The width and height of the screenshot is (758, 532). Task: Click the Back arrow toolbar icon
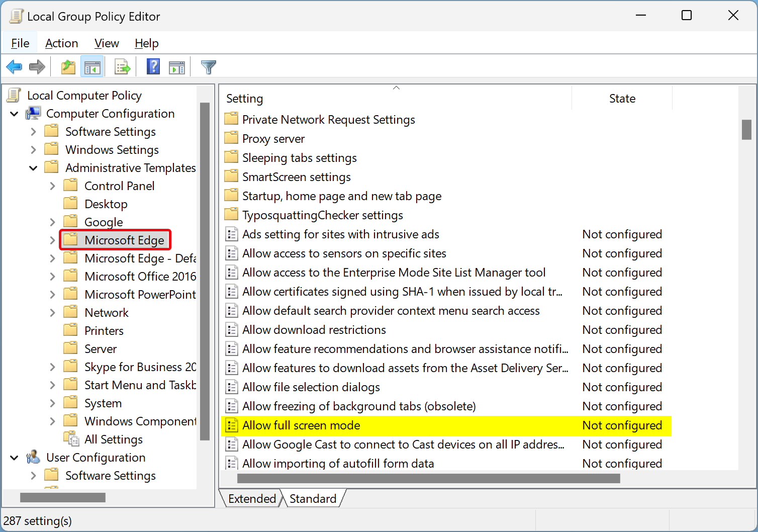tap(14, 67)
